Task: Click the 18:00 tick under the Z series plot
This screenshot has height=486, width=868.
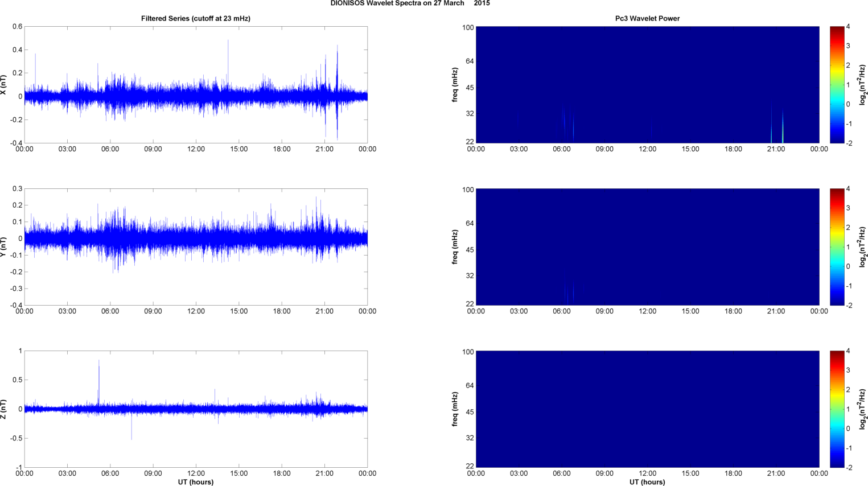Action: pyautogui.click(x=282, y=473)
